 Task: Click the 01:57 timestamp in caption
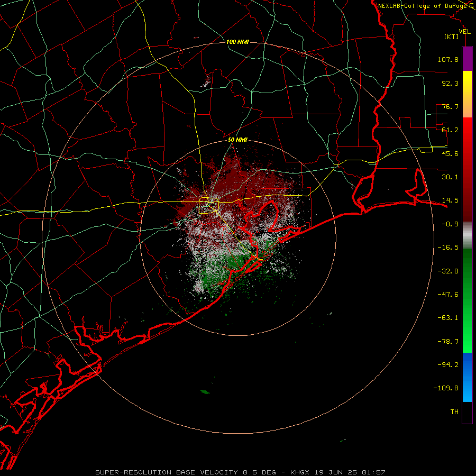373,472
